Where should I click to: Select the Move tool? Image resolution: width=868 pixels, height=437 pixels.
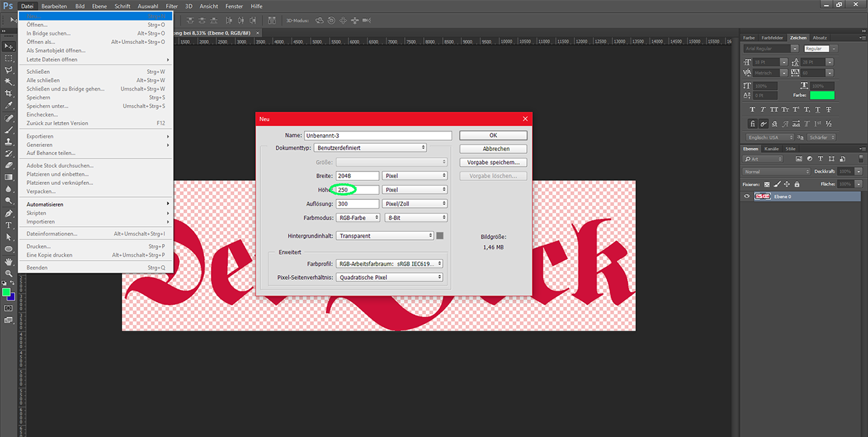9,46
